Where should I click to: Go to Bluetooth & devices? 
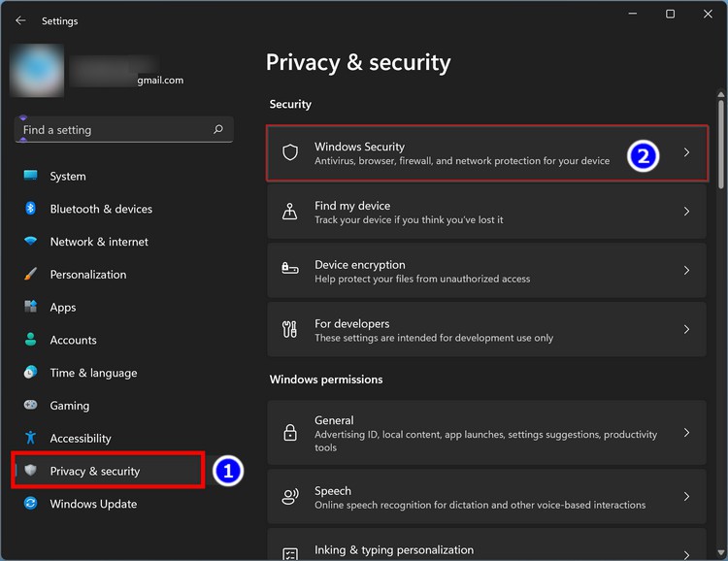pos(101,209)
